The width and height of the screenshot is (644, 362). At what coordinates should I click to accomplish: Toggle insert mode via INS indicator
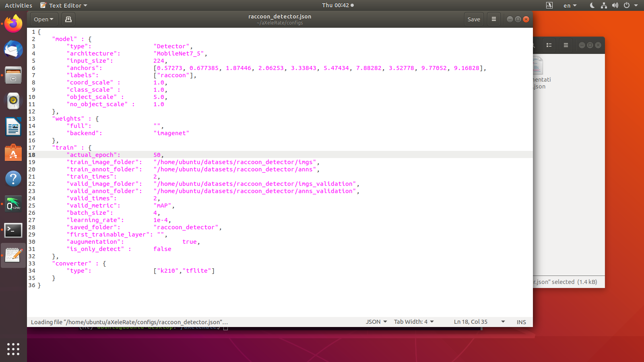click(x=521, y=322)
